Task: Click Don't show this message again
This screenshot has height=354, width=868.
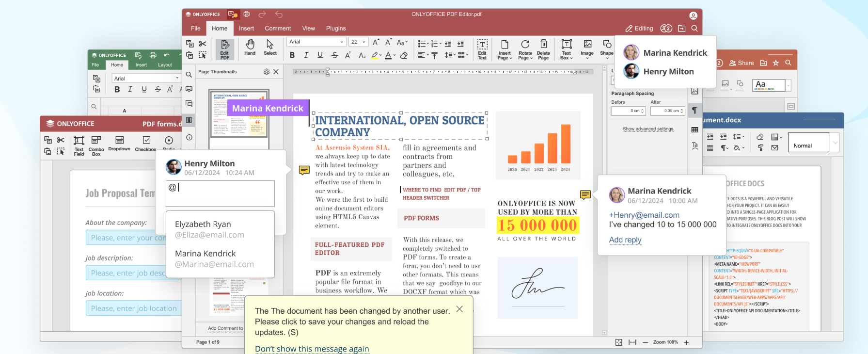Action: coord(312,349)
